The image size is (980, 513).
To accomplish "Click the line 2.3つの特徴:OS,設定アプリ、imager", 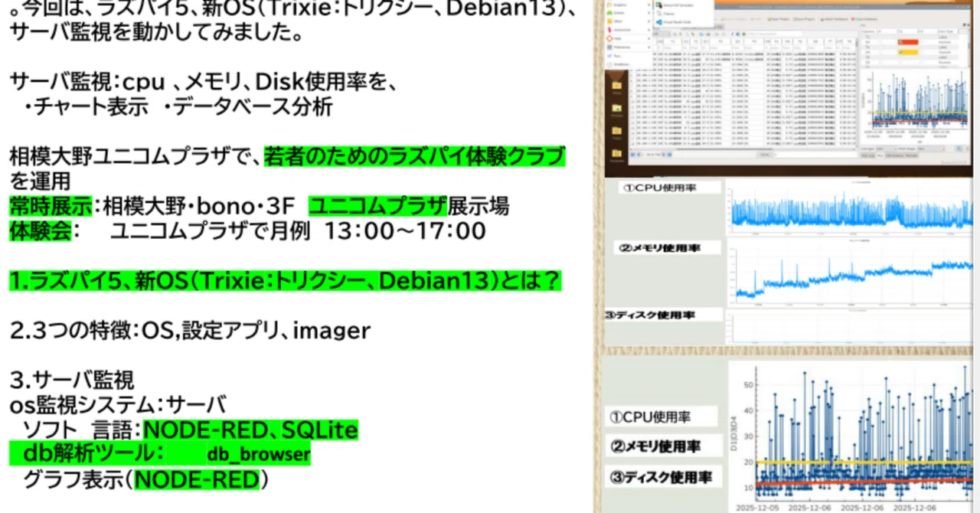I will point(190,330).
